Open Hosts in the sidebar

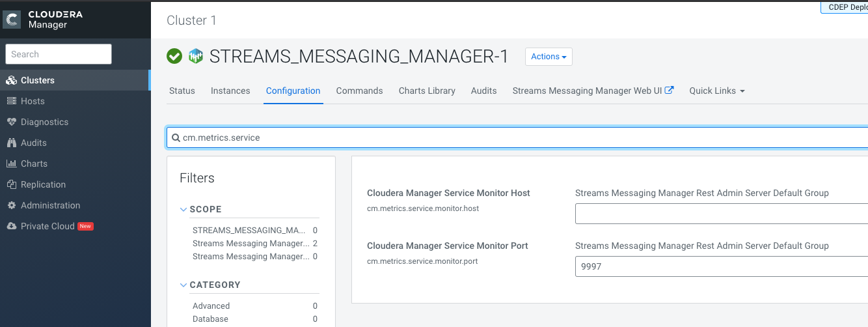(75, 101)
